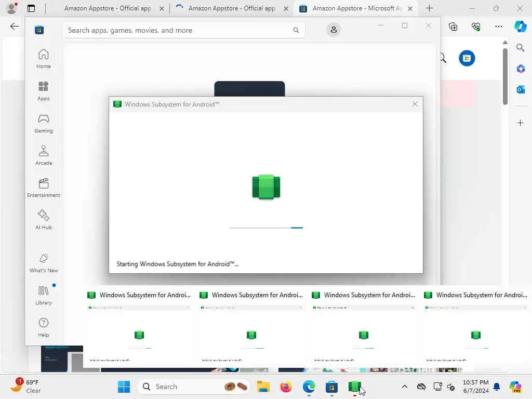Open notification bell in taskbar
Image resolution: width=532 pixels, height=399 pixels.
coord(497,387)
